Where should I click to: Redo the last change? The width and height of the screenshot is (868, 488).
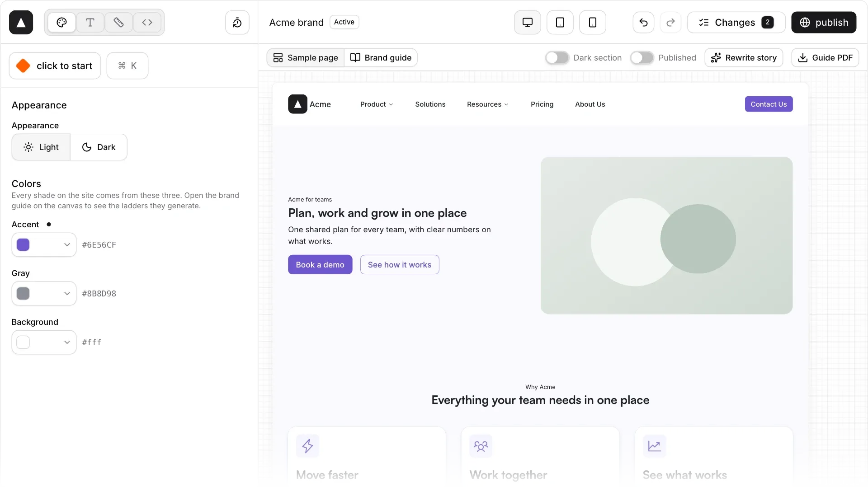pos(670,22)
